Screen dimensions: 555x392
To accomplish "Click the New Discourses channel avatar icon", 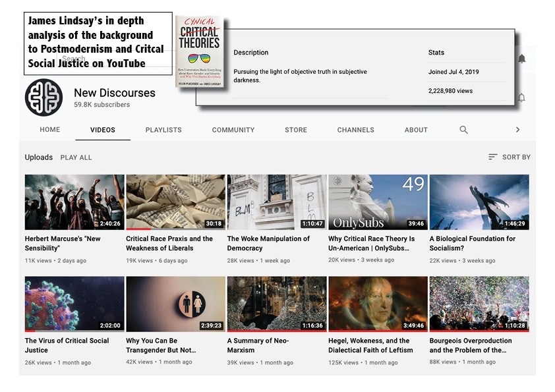I will [x=44, y=98].
